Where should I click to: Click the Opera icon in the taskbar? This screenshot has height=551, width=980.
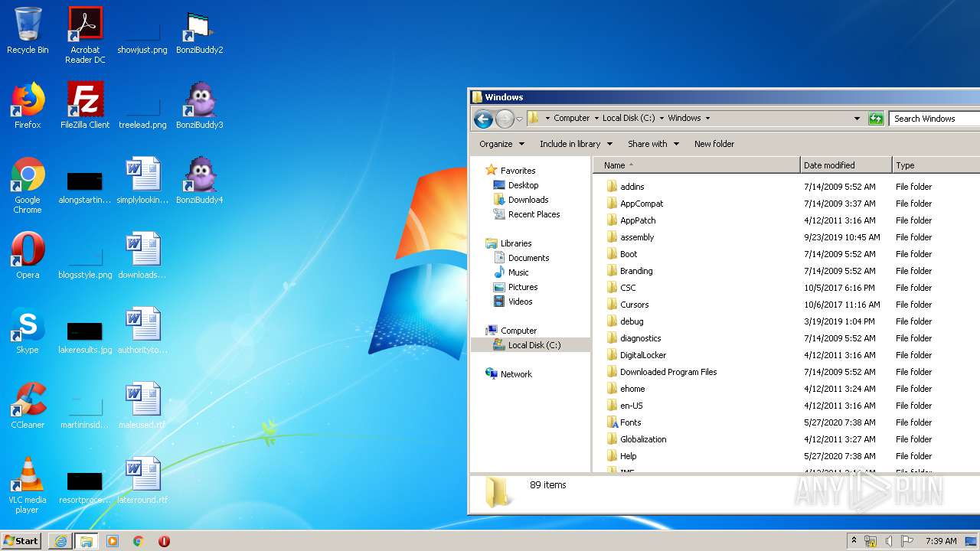(164, 541)
